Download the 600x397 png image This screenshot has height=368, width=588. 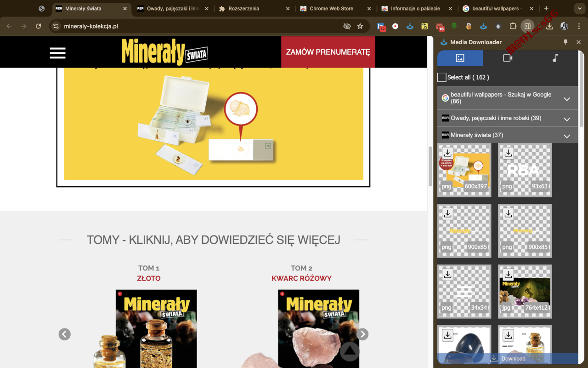point(447,153)
